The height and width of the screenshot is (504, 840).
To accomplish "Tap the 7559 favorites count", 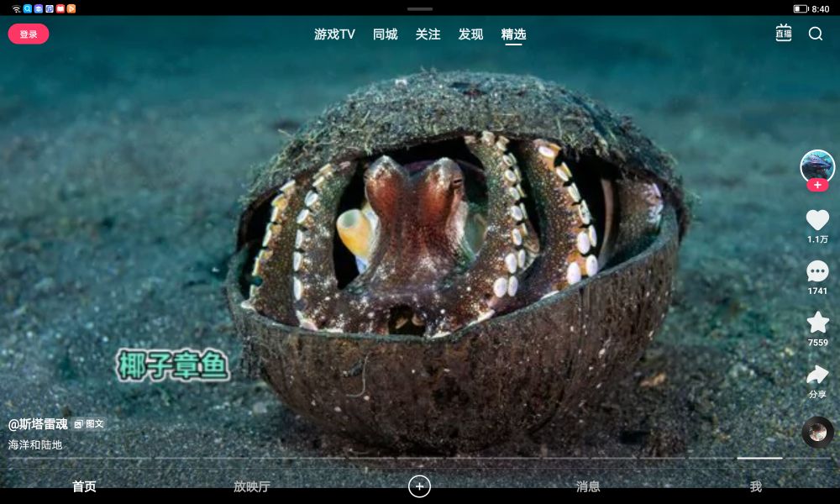I will coord(817,342).
